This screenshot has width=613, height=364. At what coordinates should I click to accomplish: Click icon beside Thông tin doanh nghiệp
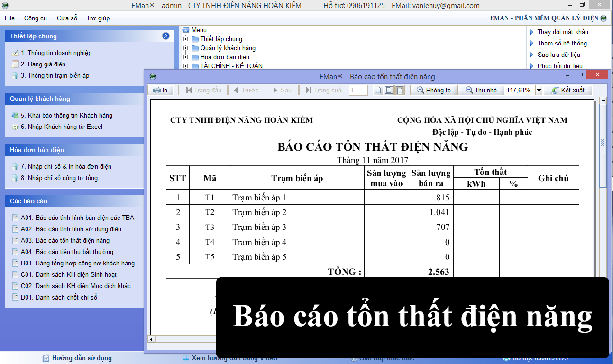tap(15, 53)
